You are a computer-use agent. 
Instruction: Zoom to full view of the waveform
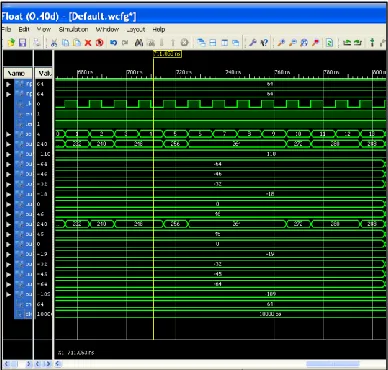[304, 43]
